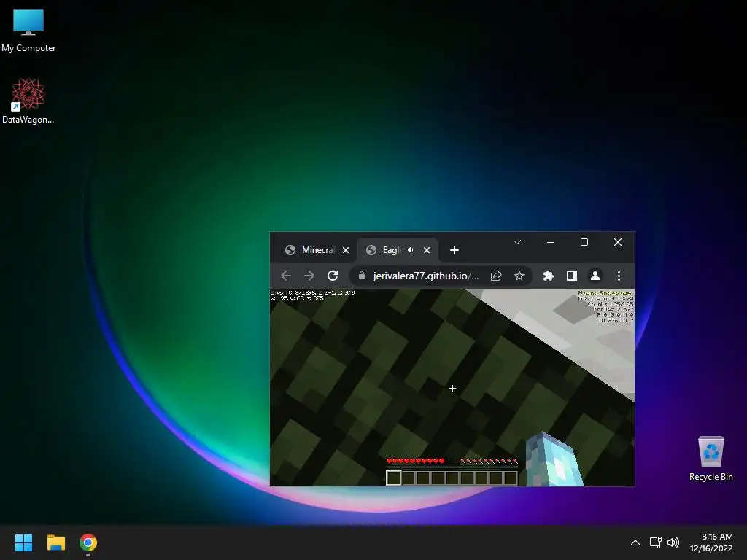The image size is (747, 560).
Task: Share this page from the address bar
Action: (x=496, y=276)
